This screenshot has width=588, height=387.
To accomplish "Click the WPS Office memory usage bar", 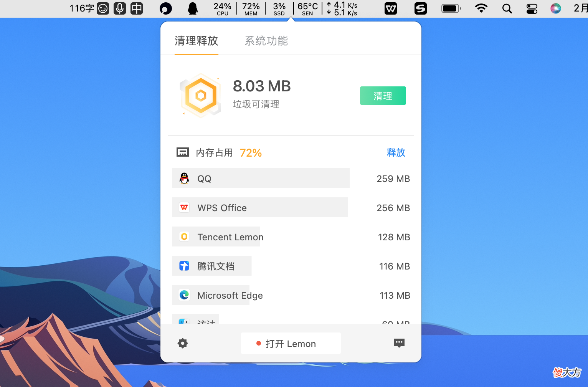I will 260,207.
